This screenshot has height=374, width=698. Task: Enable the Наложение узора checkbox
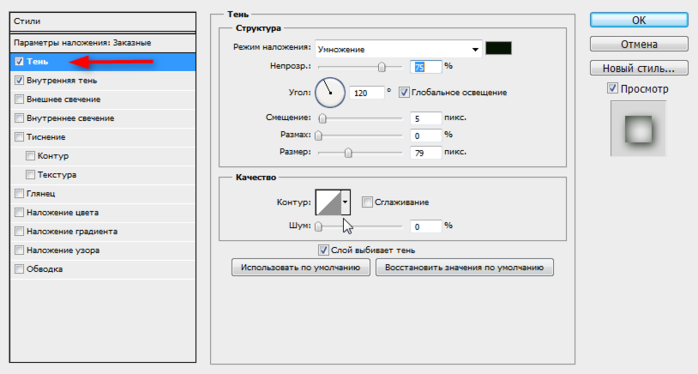[19, 250]
